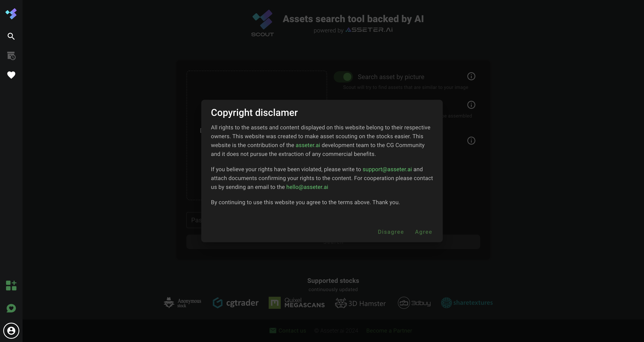
Task: Open the Become a Partner footer link
Action: pos(389,331)
